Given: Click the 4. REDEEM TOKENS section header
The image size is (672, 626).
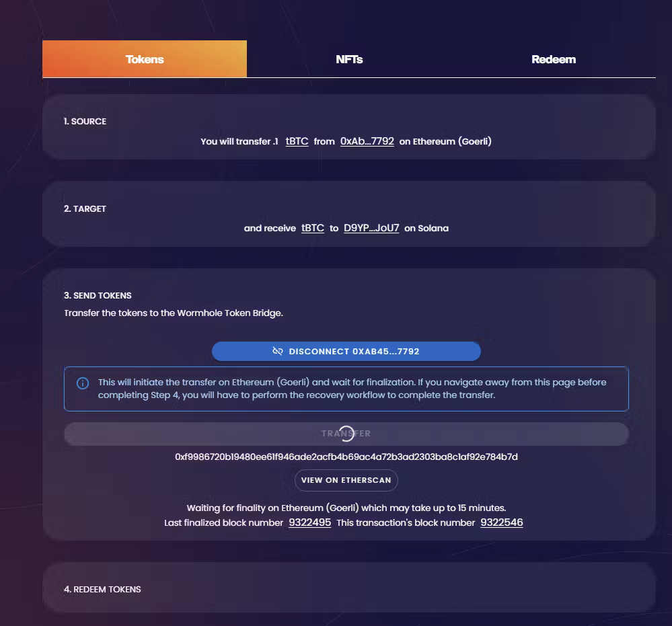Looking at the screenshot, I should tap(102, 589).
